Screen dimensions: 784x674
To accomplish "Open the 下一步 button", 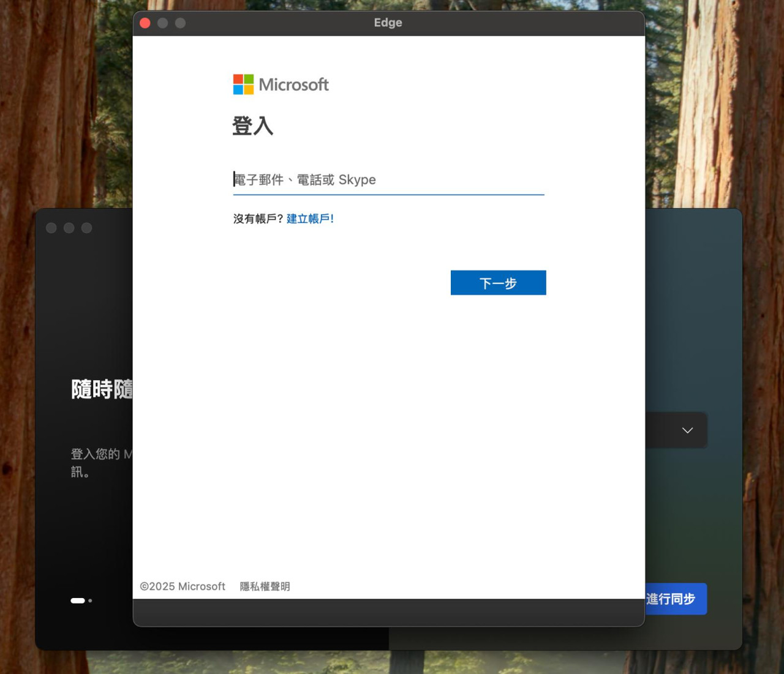I will 498,283.
